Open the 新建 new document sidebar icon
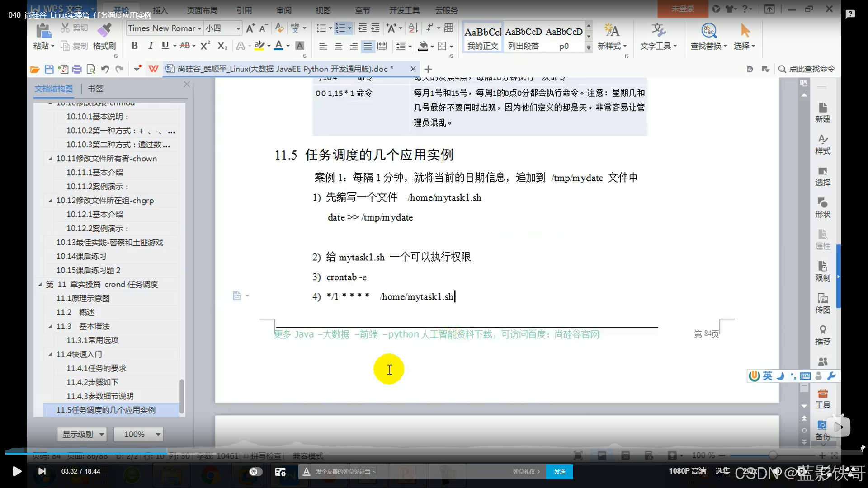This screenshot has height=488, width=868. [823, 112]
